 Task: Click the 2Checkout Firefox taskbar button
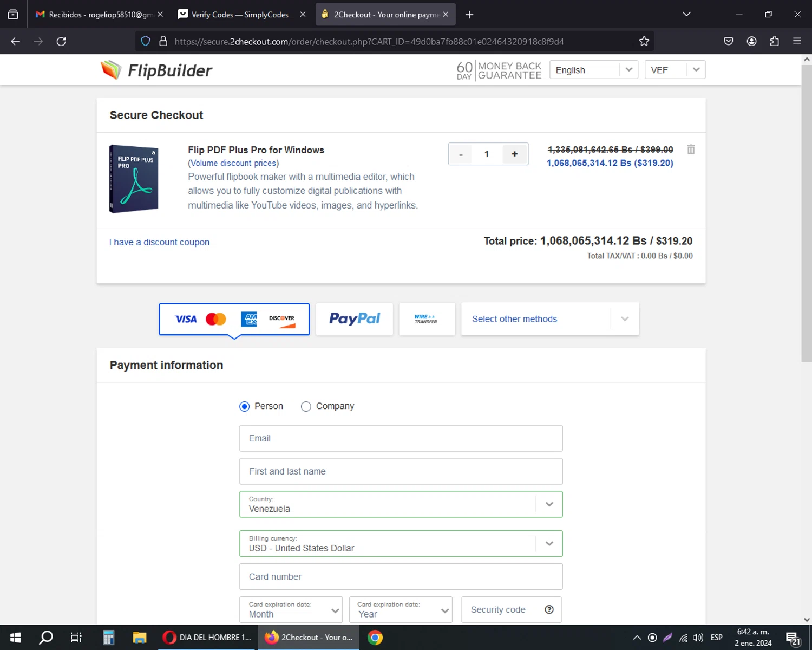309,638
